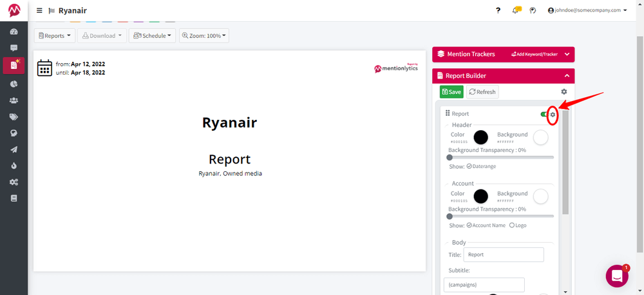The height and width of the screenshot is (295, 644).
Task: Open the head insights sidebar icon
Action: [14, 133]
